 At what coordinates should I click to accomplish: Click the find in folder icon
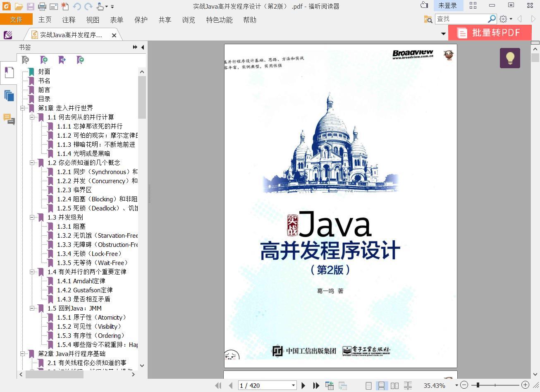click(428, 19)
